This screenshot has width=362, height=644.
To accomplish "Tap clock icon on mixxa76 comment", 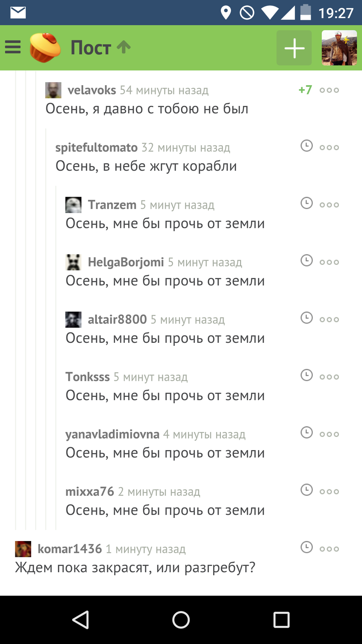I will point(307,490).
